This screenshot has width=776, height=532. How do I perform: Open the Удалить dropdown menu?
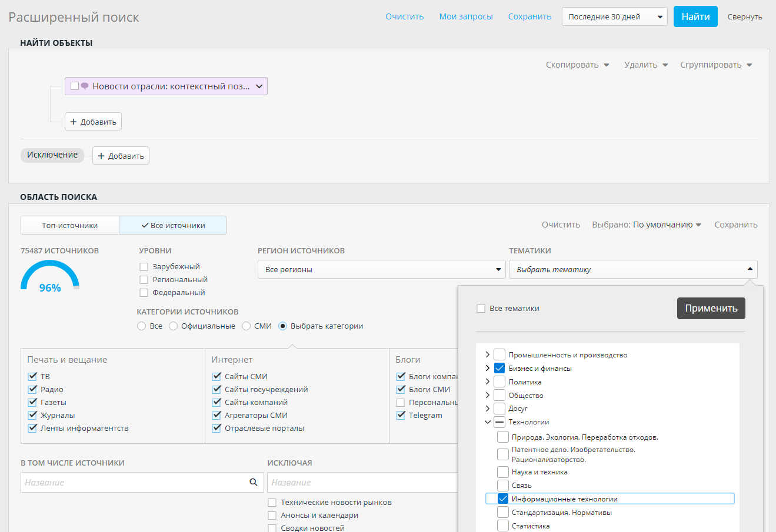pos(646,65)
